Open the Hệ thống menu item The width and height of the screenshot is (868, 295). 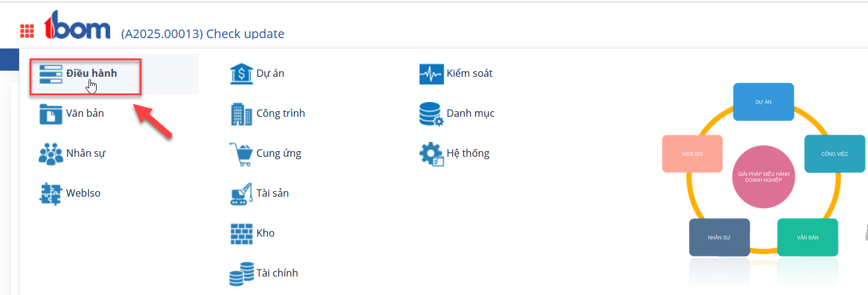click(x=454, y=154)
